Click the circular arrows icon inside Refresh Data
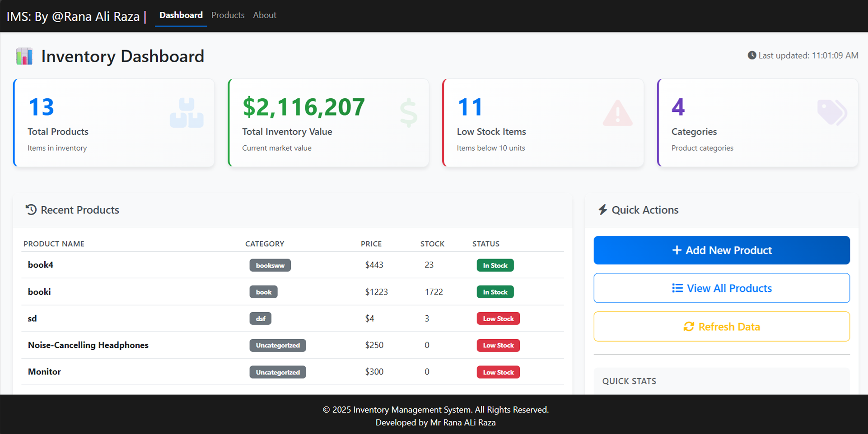This screenshot has width=868, height=434. [688, 326]
